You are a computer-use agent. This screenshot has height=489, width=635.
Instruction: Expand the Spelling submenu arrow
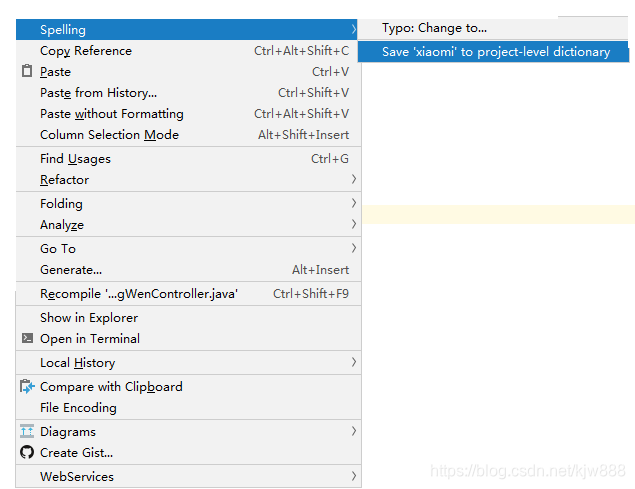[x=354, y=29]
